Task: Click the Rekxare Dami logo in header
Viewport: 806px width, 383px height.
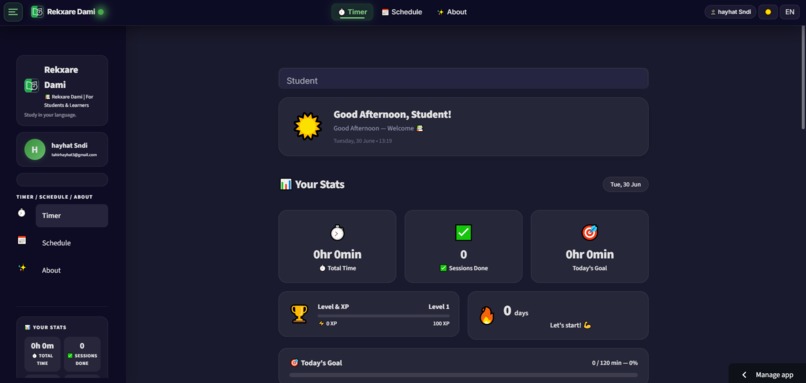Action: tap(37, 12)
